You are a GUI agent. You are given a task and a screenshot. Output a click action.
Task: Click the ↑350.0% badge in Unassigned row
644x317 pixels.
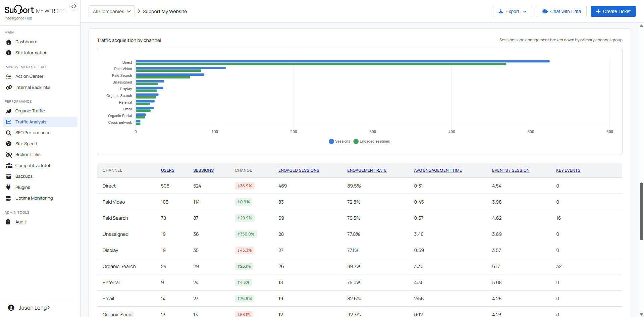[246, 234]
